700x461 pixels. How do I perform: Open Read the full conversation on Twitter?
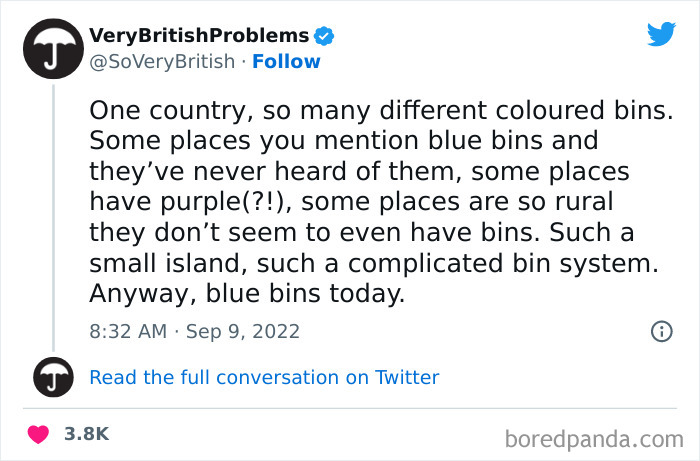click(x=264, y=378)
